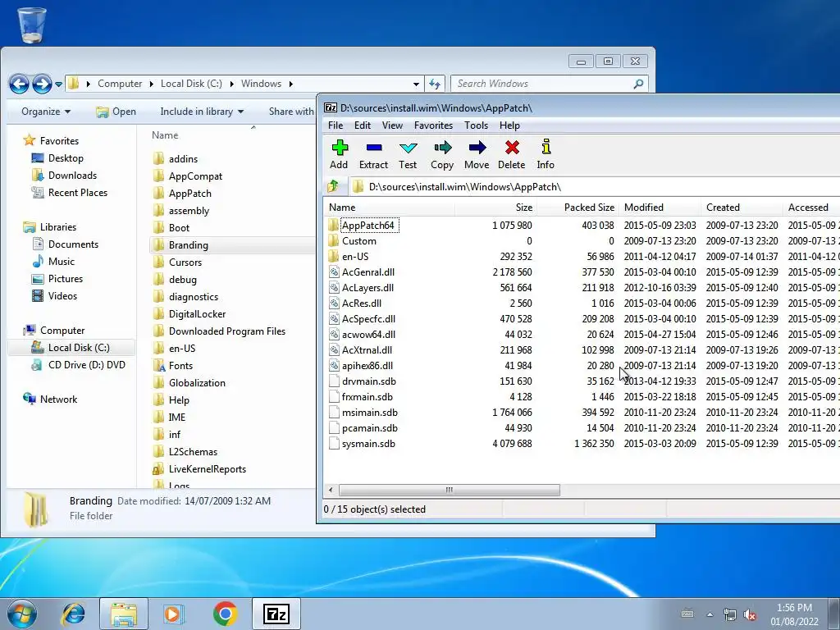Open Google Chrome from taskbar
Image resolution: width=840 pixels, height=630 pixels.
tap(225, 614)
